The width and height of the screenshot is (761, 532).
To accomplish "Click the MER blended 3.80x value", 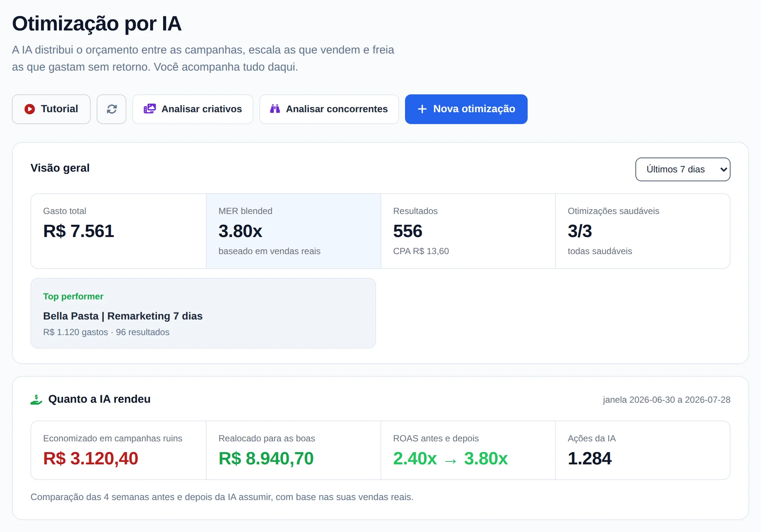I will [240, 231].
